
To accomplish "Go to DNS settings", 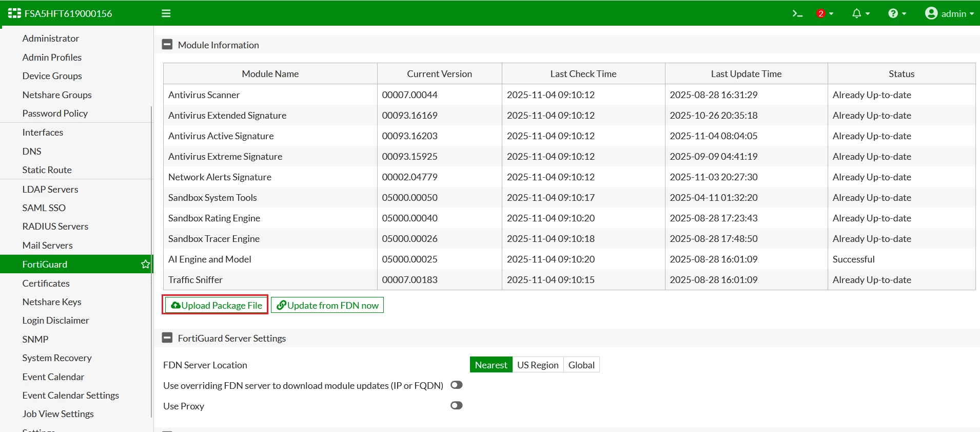I will coord(32,151).
